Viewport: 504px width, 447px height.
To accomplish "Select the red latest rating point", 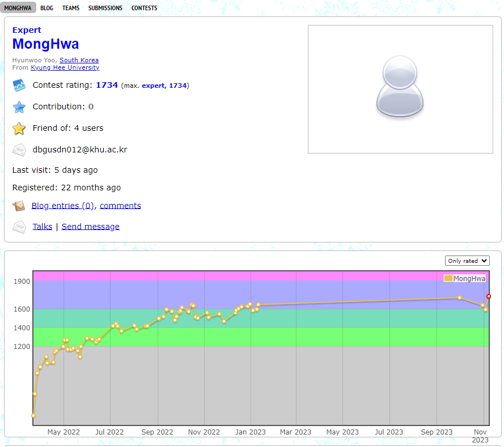I will (x=489, y=296).
